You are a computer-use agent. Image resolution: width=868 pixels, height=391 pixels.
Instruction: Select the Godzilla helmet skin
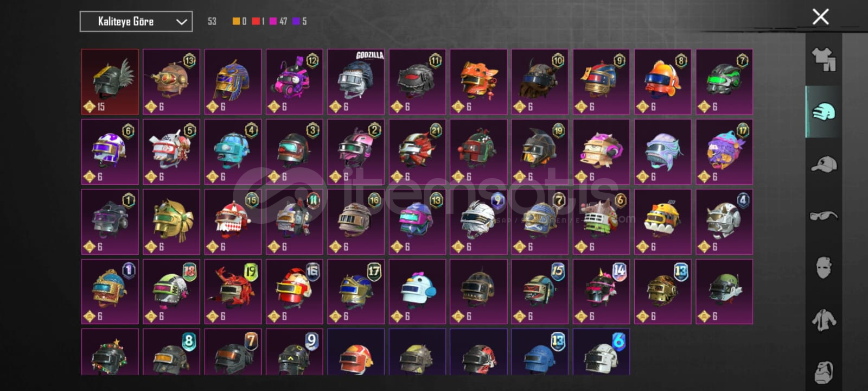tap(356, 82)
